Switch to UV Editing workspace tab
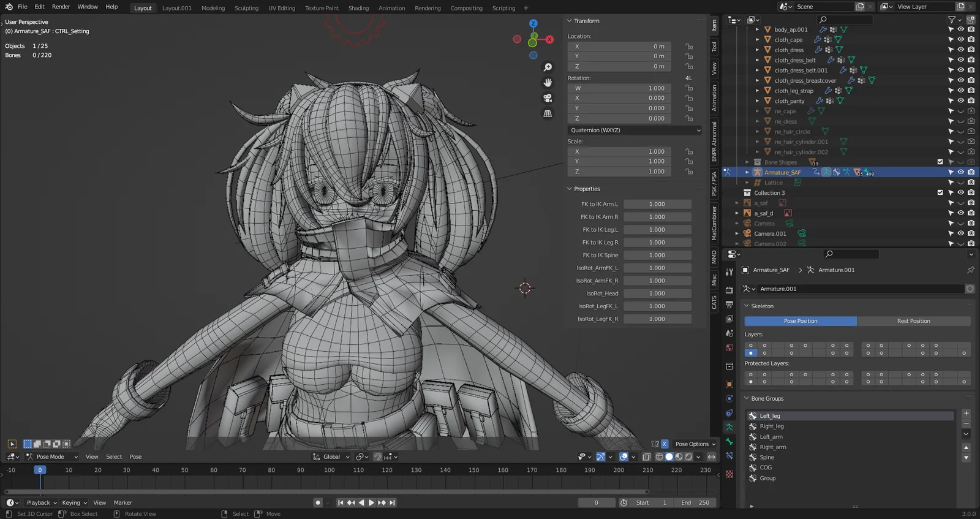The height and width of the screenshot is (519, 980). tap(281, 8)
